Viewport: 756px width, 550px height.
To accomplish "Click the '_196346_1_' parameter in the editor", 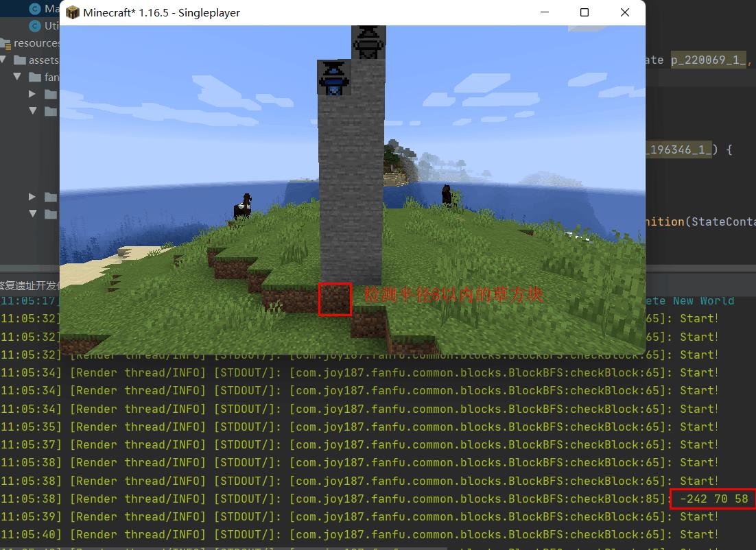I will [x=678, y=150].
